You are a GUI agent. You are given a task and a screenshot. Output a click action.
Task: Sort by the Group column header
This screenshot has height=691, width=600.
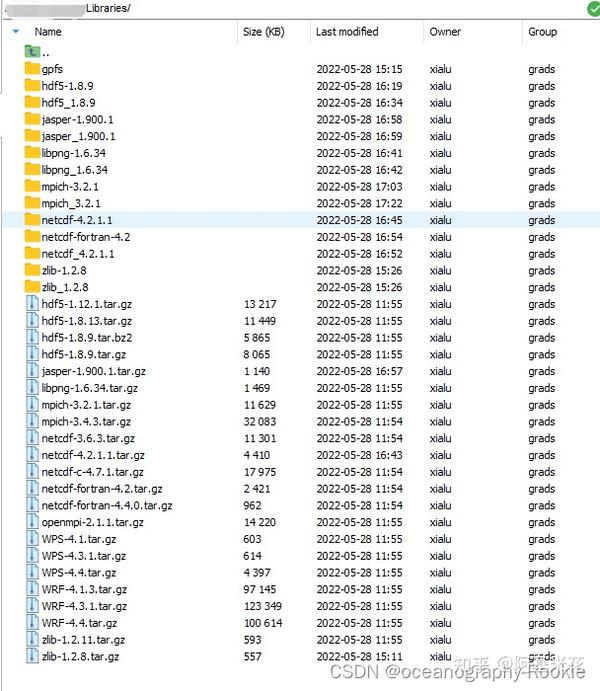pos(542,32)
